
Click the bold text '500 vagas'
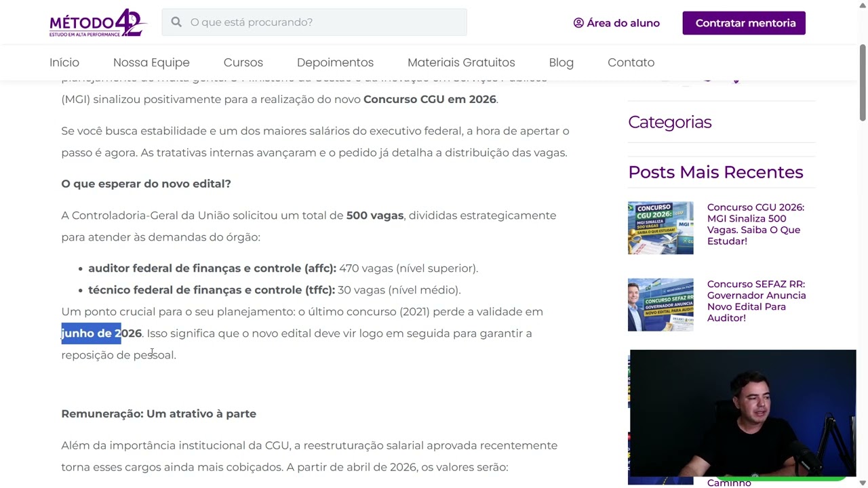pyautogui.click(x=375, y=216)
